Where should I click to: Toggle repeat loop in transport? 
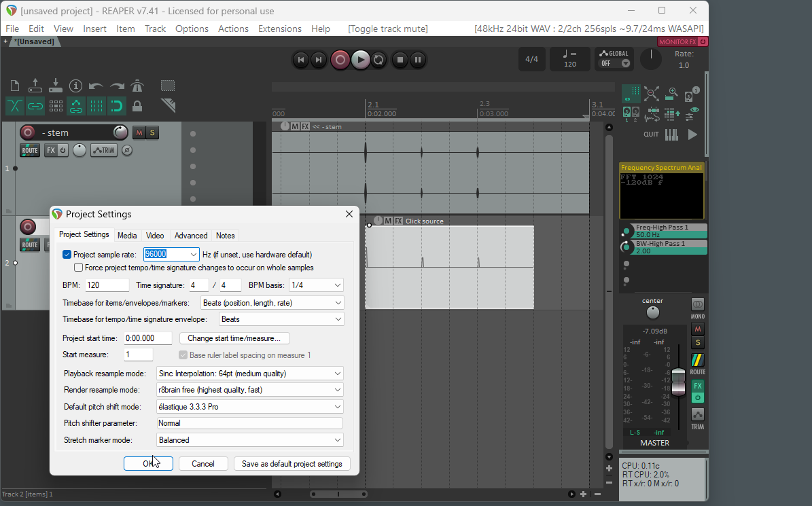(x=379, y=60)
